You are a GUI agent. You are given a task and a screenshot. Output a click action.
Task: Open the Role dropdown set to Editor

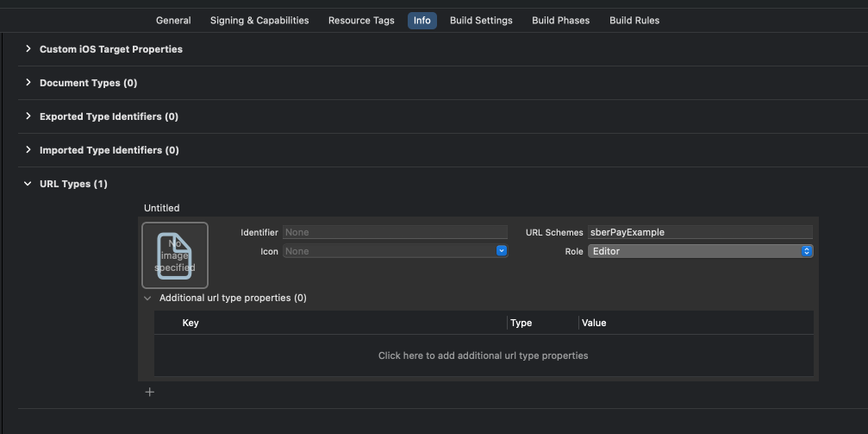pyautogui.click(x=700, y=251)
